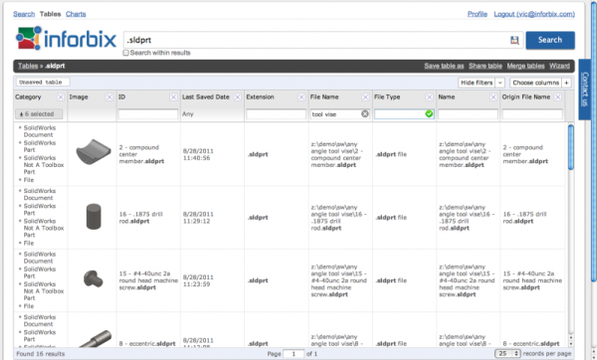Click ID '2 - compound center member.sldprt'
597x360 pixels.
pos(142,154)
